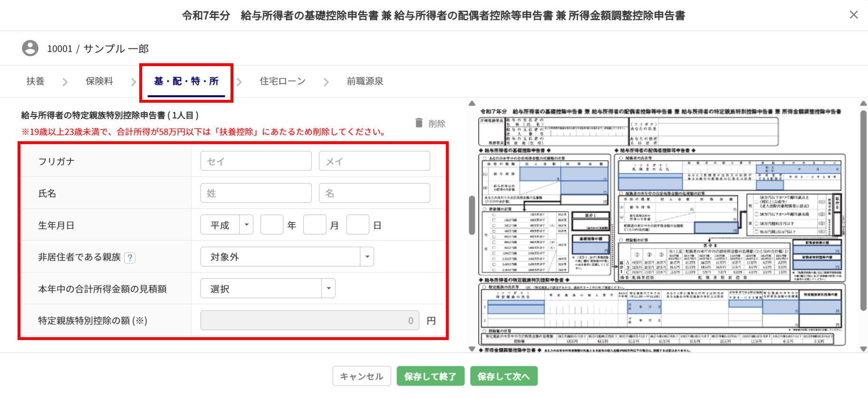Open help tooltip for 非居住者である親族
The image size is (868, 399).
tap(130, 258)
